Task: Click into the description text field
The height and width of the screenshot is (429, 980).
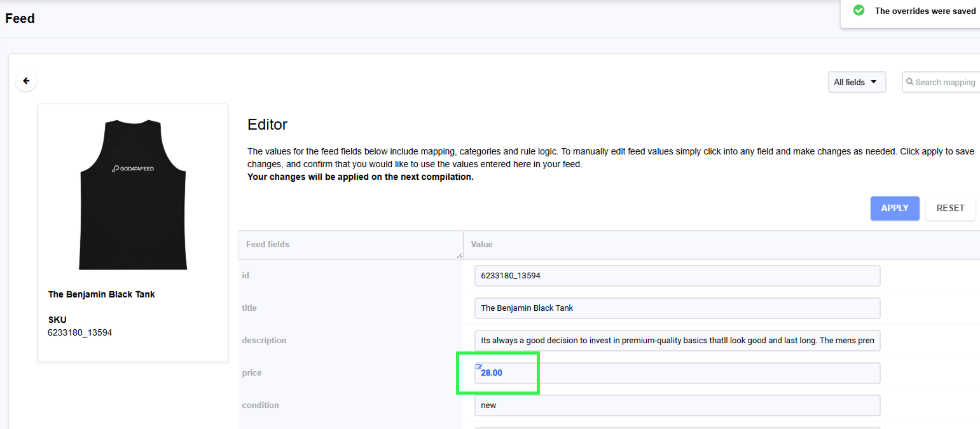Action: [677, 341]
